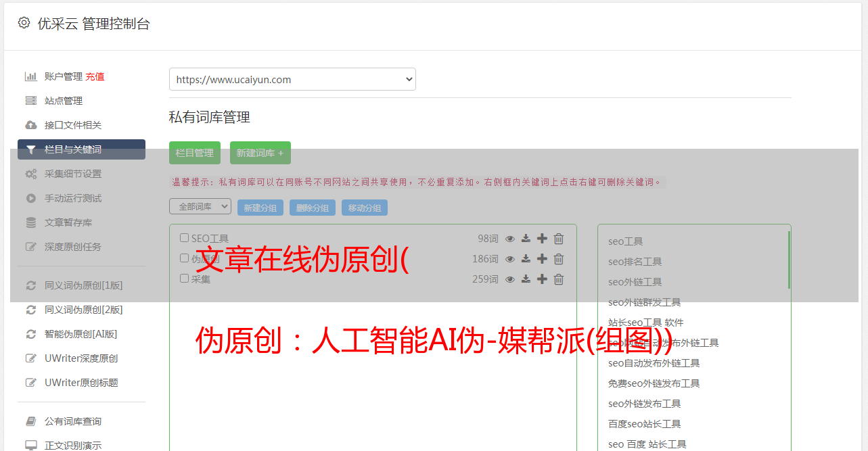
Task: Click the gears icon for 采集细节设置
Action: coord(31,174)
